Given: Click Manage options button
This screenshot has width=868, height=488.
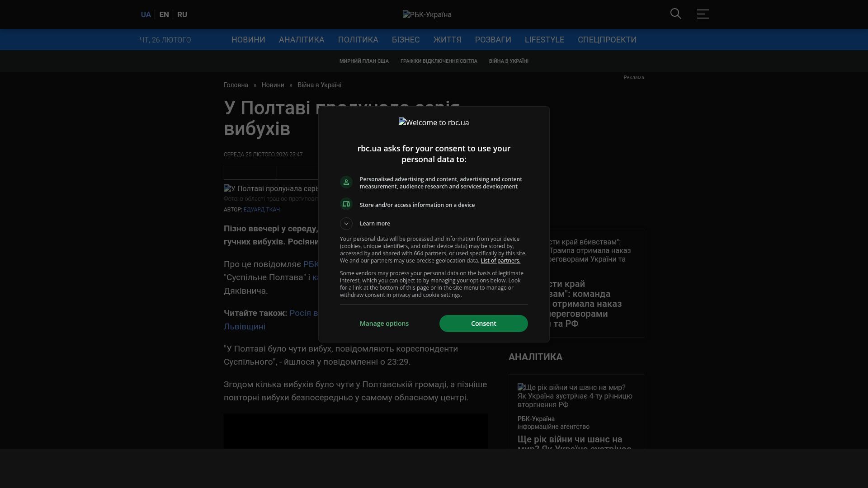Looking at the screenshot, I should [384, 324].
